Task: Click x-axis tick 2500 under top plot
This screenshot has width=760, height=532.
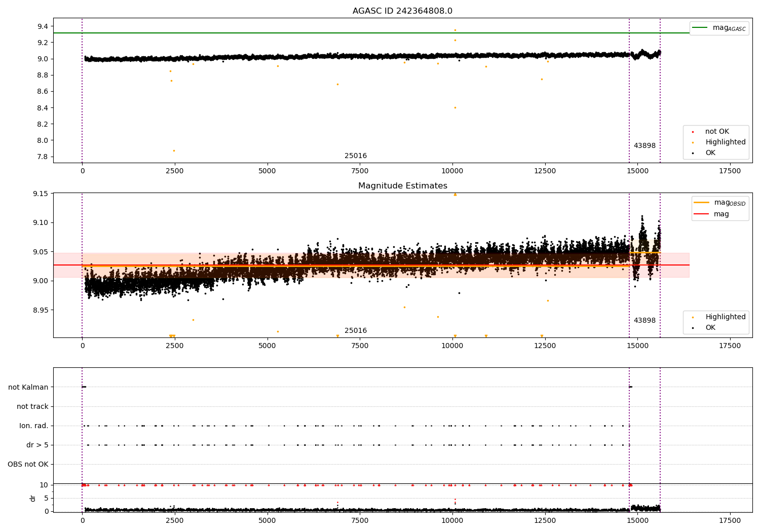Action: pyautogui.click(x=175, y=171)
